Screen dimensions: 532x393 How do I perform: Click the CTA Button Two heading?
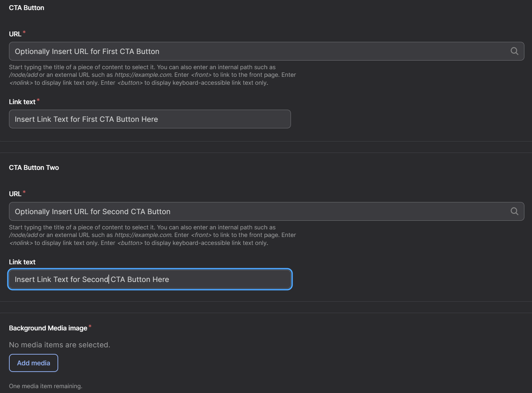[34, 167]
